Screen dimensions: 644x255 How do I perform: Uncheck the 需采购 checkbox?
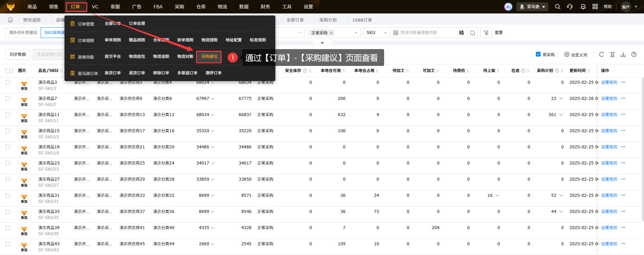click(x=538, y=54)
